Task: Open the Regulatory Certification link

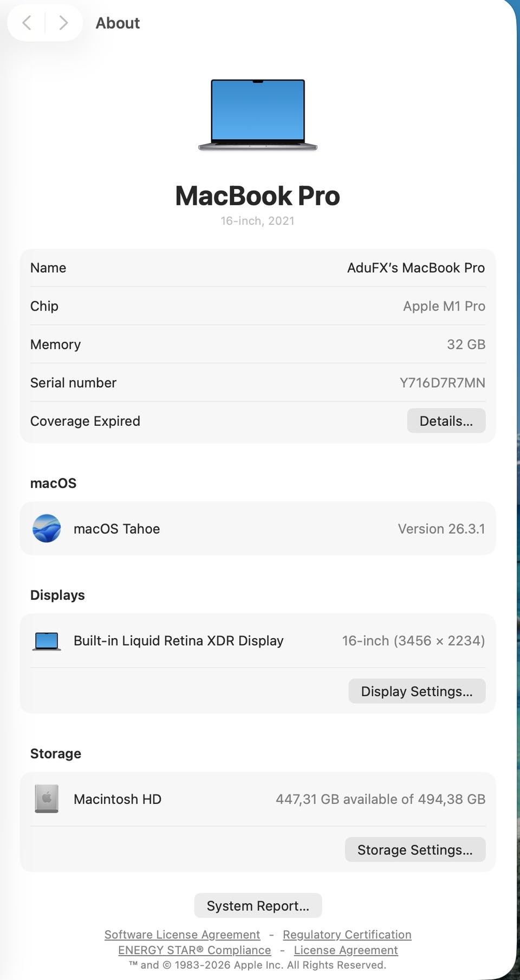Action: [x=347, y=934]
